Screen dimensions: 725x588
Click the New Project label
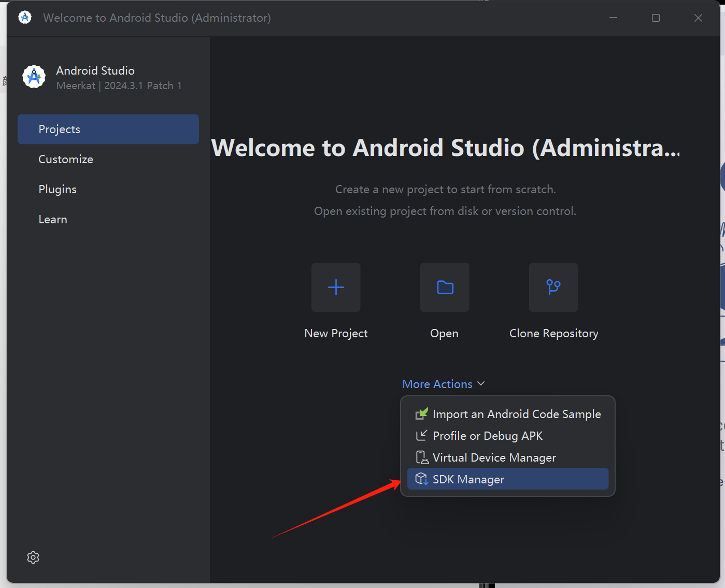coord(336,334)
